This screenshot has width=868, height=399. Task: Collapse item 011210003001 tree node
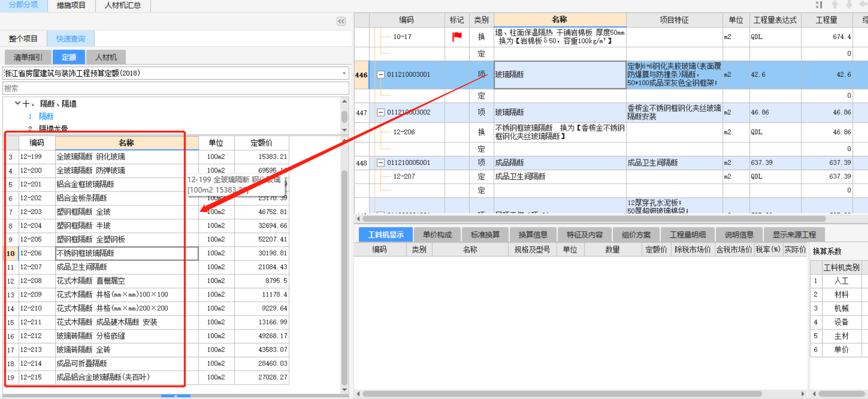(x=381, y=74)
